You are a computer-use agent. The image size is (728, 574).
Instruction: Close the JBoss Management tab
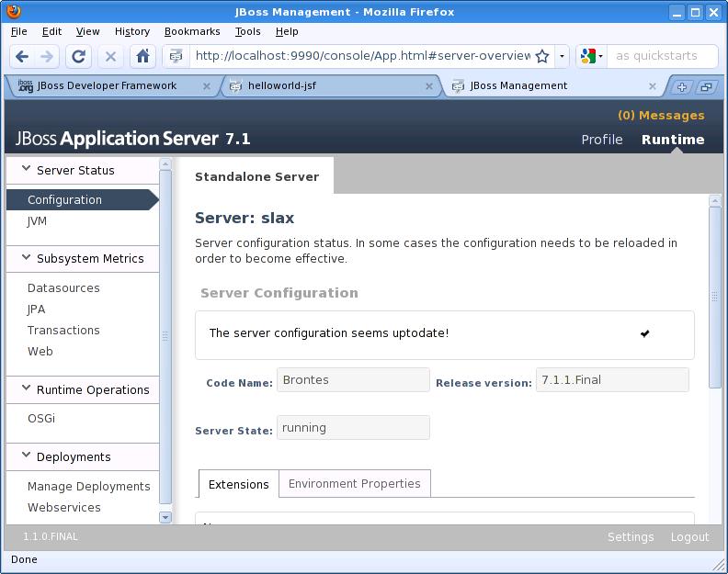click(x=653, y=86)
